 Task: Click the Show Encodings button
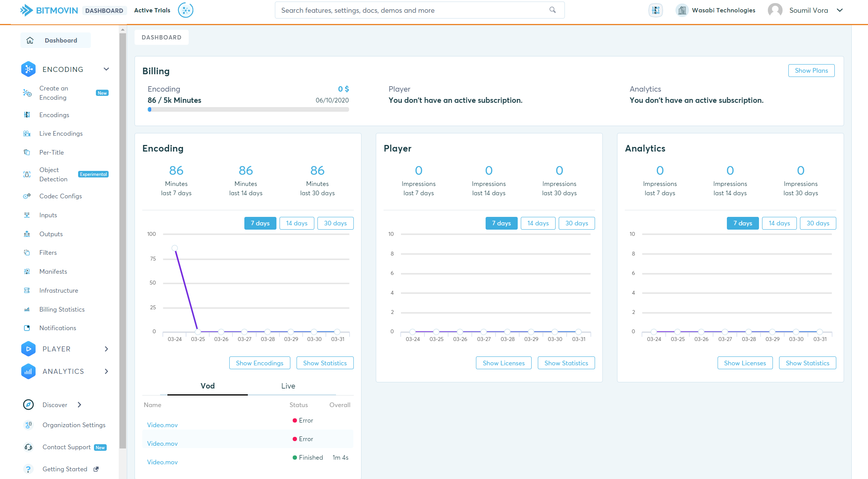click(260, 363)
